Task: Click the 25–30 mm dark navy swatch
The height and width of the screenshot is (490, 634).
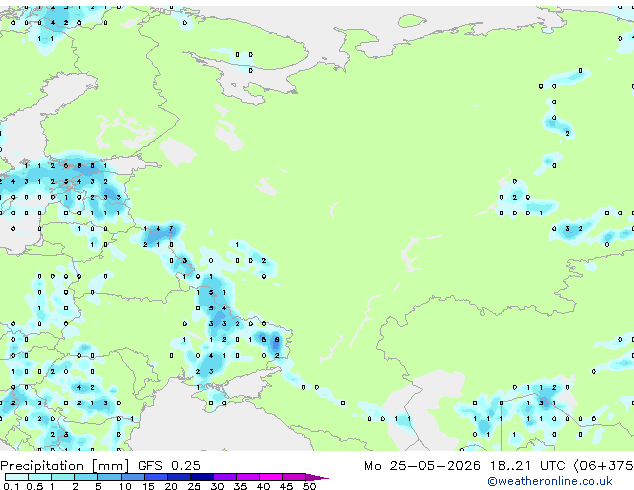Action: pyautogui.click(x=201, y=477)
